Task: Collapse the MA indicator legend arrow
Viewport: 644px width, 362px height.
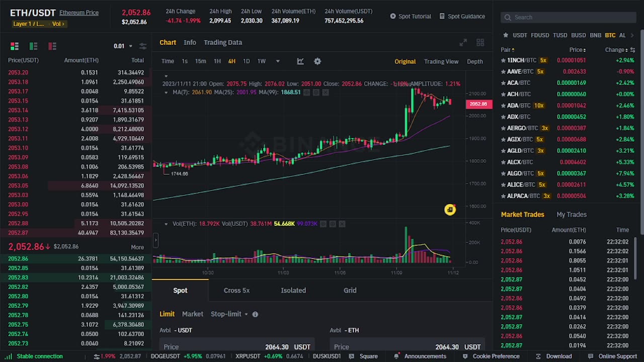Action: 166,93
